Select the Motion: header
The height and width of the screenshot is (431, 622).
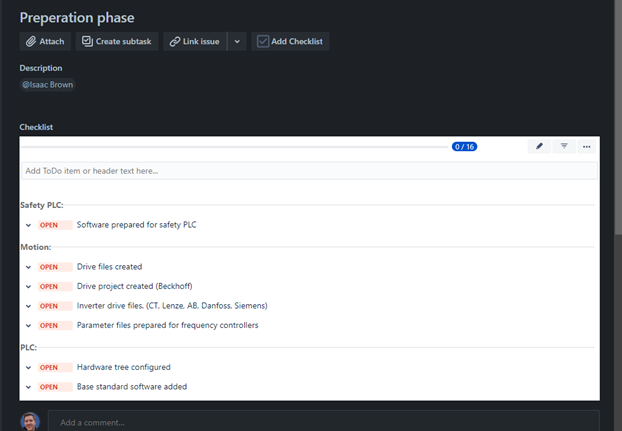[36, 247]
